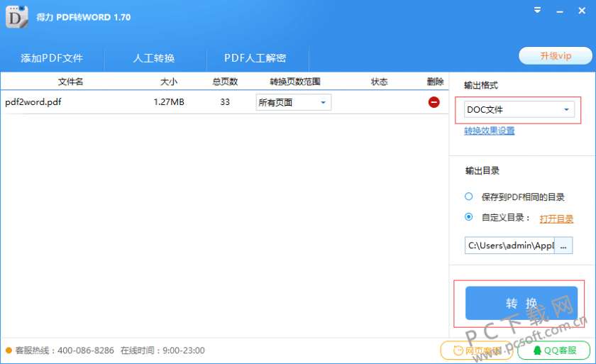The image size is (596, 364).
Task: Open the title bar dropdown menu icon
Action: pyautogui.click(x=537, y=10)
